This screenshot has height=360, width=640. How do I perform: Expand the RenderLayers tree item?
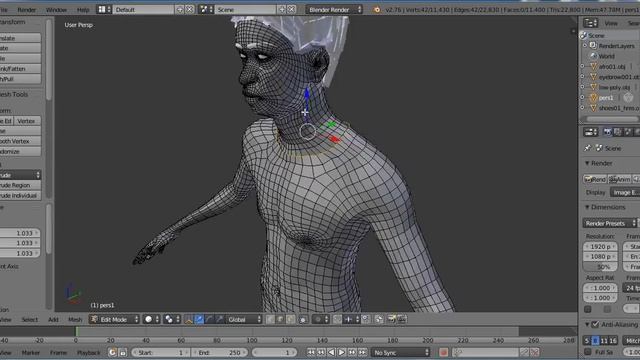[584, 46]
